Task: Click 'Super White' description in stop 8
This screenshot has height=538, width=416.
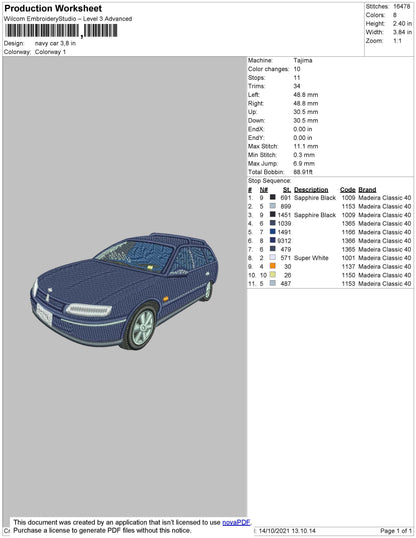Action: point(311,258)
